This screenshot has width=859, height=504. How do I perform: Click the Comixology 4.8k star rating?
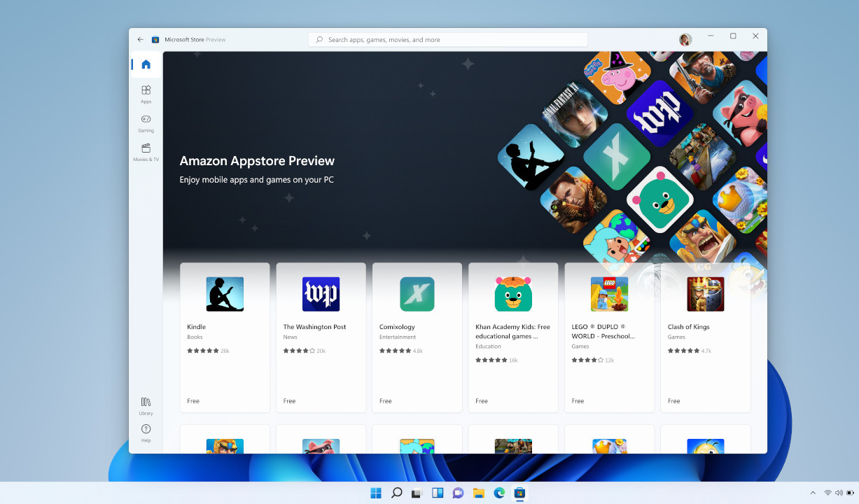[401, 351]
